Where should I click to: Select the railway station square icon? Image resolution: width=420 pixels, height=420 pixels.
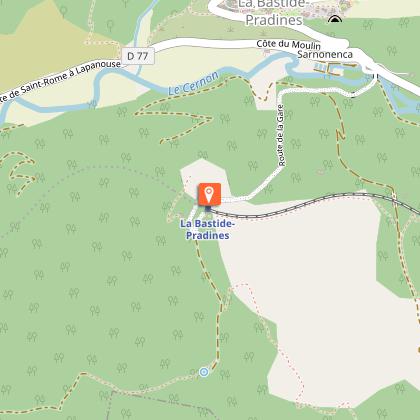[208, 209]
